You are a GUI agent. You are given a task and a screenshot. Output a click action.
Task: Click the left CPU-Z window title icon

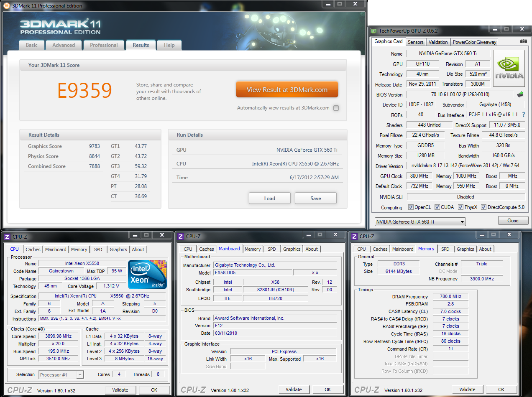pyautogui.click(x=7, y=237)
